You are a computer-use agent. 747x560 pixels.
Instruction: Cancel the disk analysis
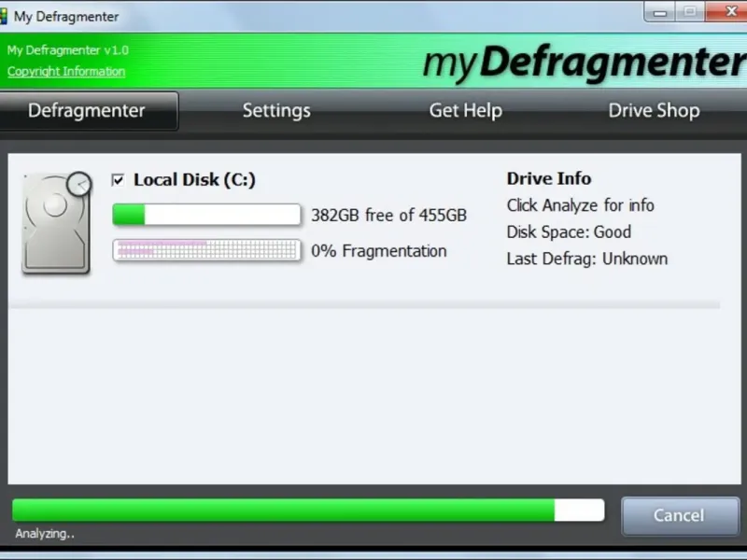681,516
